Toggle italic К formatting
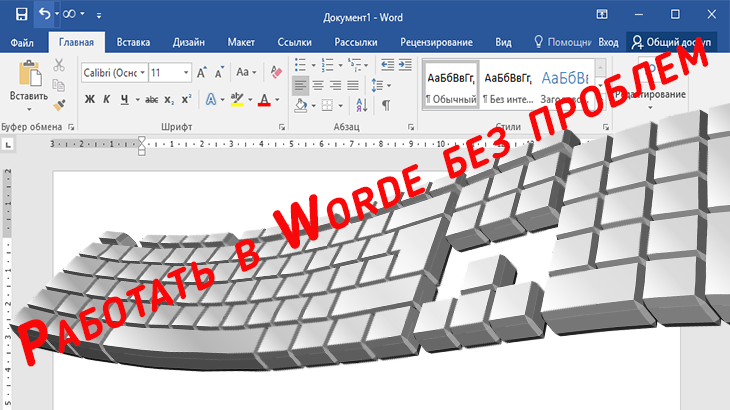Screen dimensions: 730x410 pyautogui.click(x=107, y=100)
